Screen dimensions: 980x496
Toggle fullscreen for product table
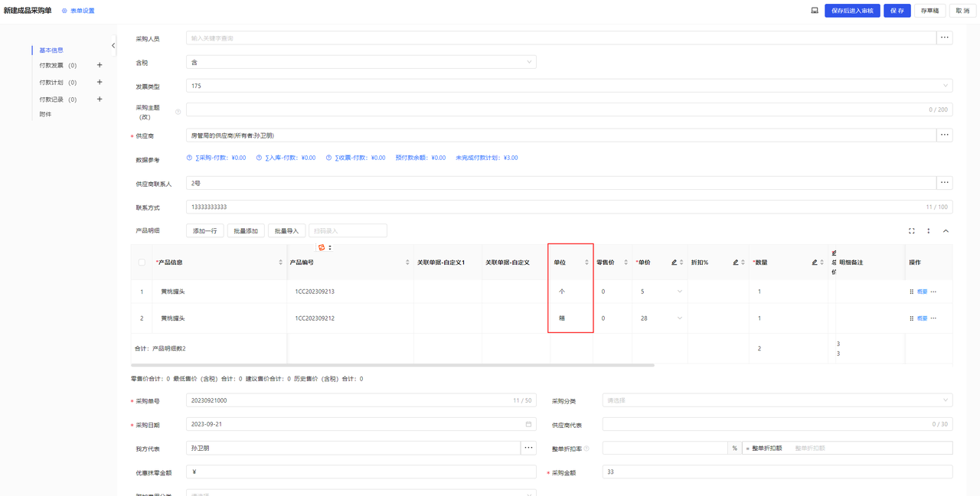pyautogui.click(x=912, y=230)
